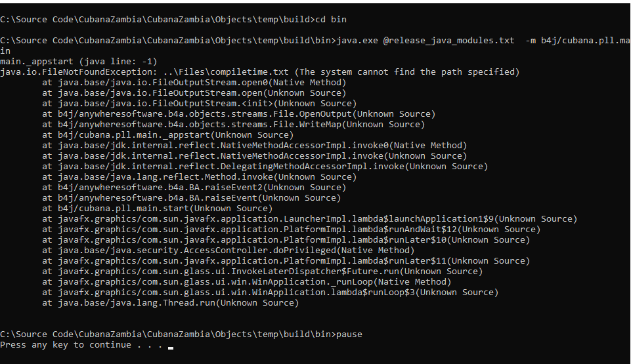631x364 pixels.
Task: Click the FileOutputStream.open0(Native Method) stack line
Action: [x=194, y=82]
